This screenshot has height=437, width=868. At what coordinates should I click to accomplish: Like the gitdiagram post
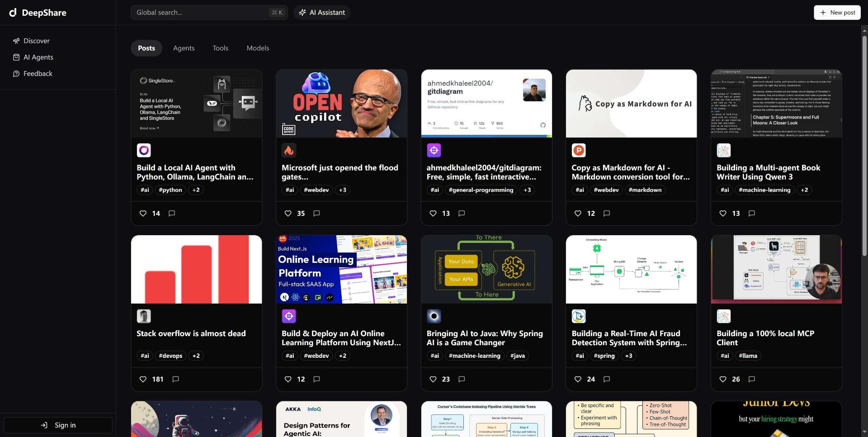[433, 214]
